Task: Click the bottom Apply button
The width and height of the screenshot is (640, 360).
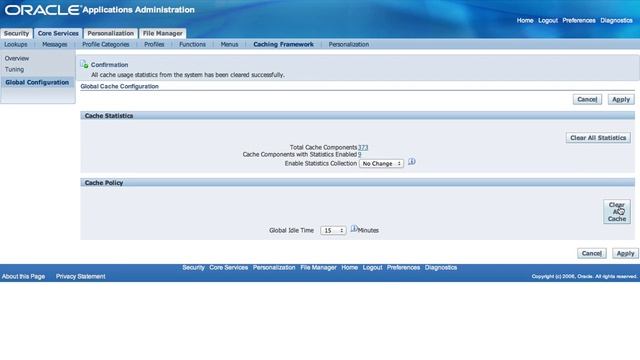Action: 625,253
